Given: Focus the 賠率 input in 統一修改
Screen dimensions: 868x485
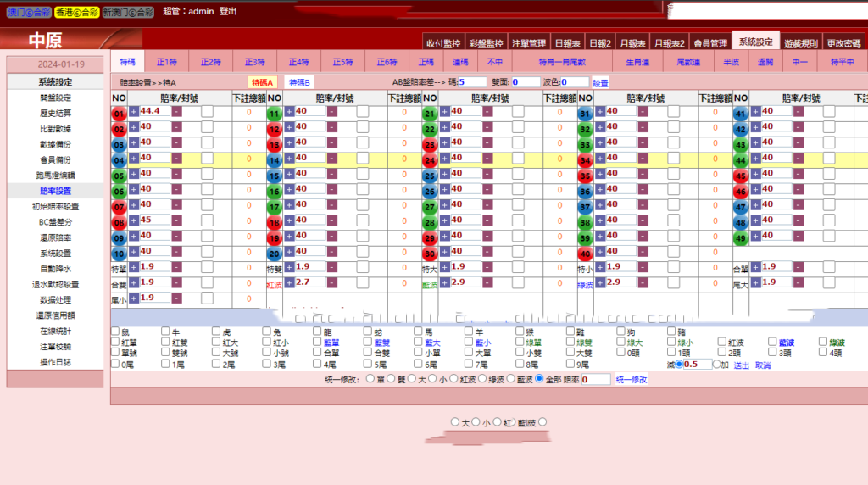Looking at the screenshot, I should click(x=596, y=379).
